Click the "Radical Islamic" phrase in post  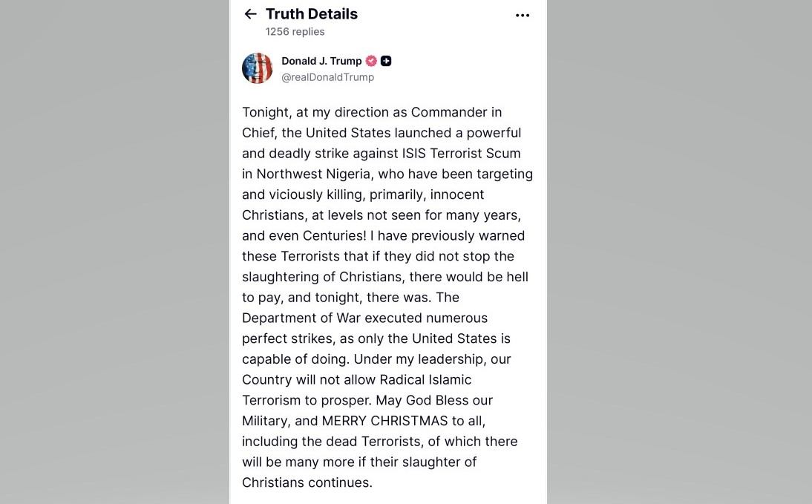point(425,379)
